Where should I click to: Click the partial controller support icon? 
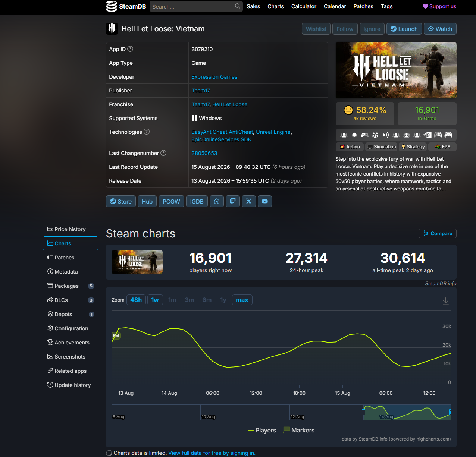point(365,135)
